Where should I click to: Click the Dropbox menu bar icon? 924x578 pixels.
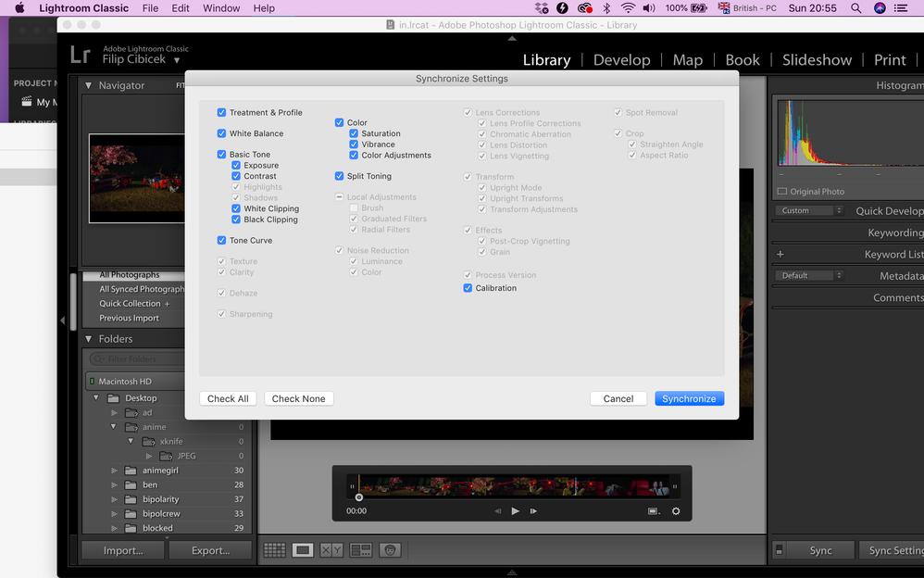click(541, 8)
